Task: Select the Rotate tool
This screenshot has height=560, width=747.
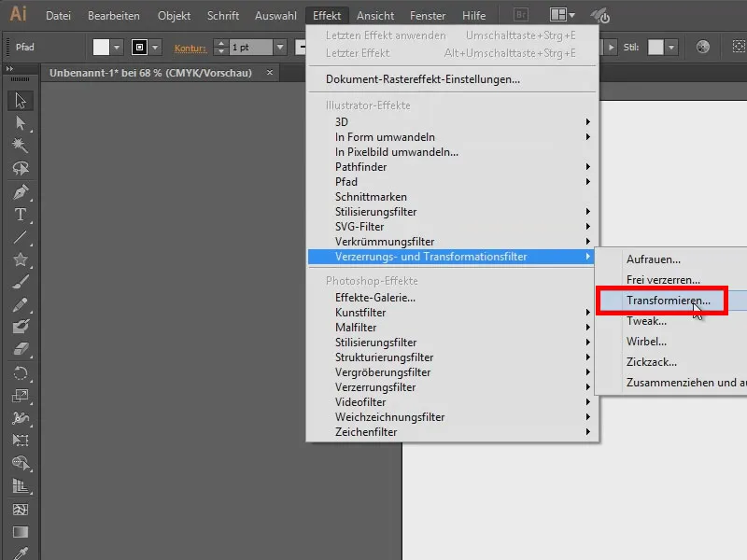Action: pos(20,372)
